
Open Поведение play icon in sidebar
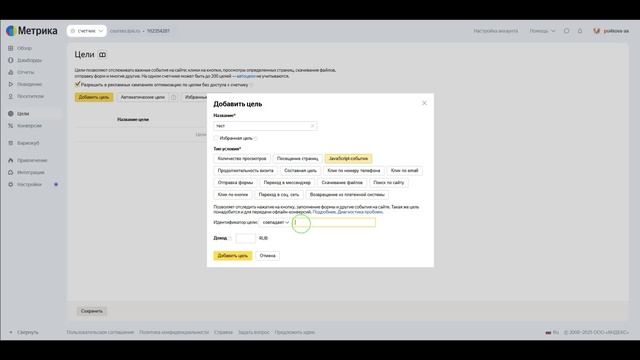[11, 84]
